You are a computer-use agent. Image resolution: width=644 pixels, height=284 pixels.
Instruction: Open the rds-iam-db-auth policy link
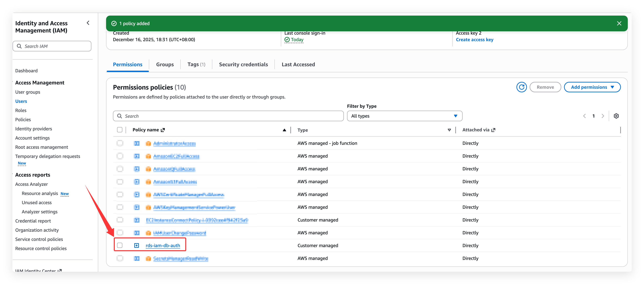coord(162,245)
